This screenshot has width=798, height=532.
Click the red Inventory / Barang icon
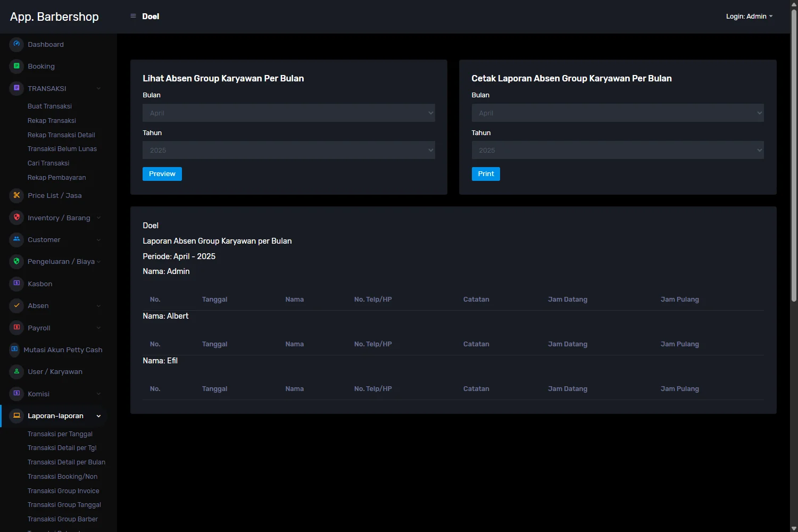click(16, 218)
